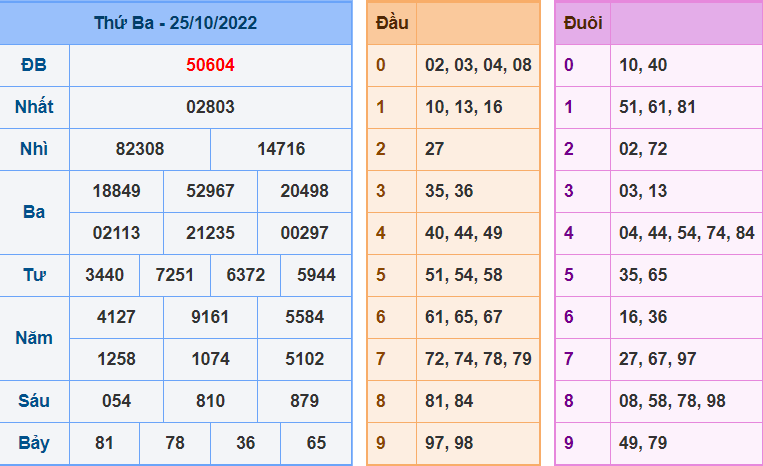This screenshot has width=763, height=466.
Task: Select the ĐB prize number 50604
Action: (x=210, y=65)
